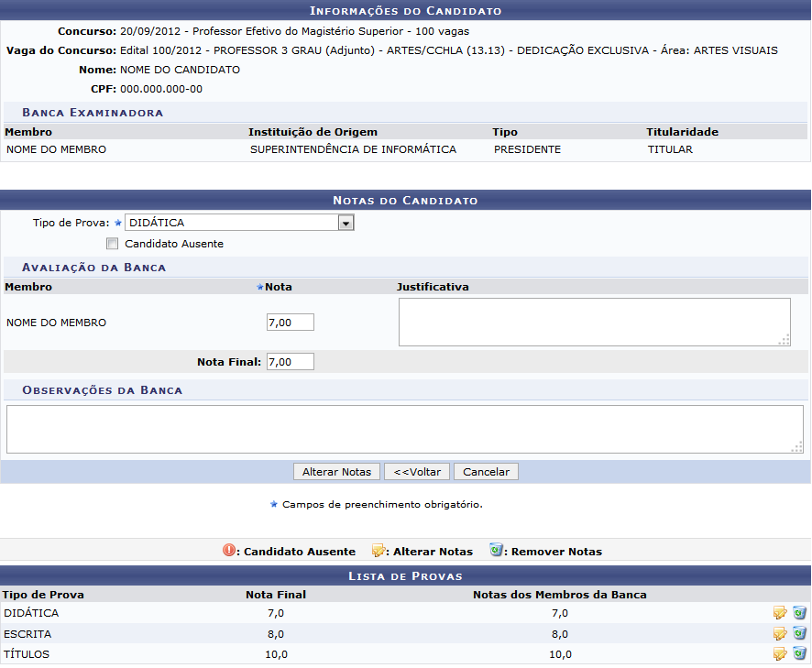The height and width of the screenshot is (668, 812).
Task: Edit grades for the ESCRITA exam row
Action: tap(780, 633)
